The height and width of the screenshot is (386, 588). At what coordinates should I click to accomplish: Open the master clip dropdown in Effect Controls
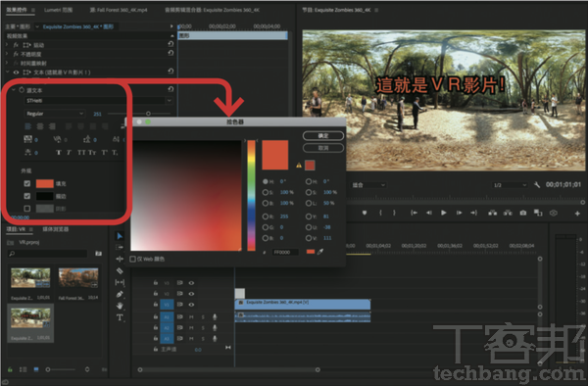point(37,26)
